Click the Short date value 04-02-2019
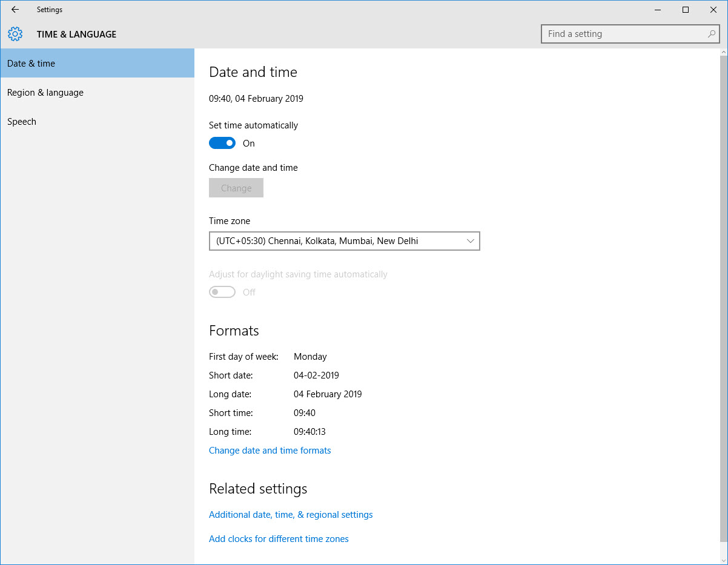 point(316,375)
